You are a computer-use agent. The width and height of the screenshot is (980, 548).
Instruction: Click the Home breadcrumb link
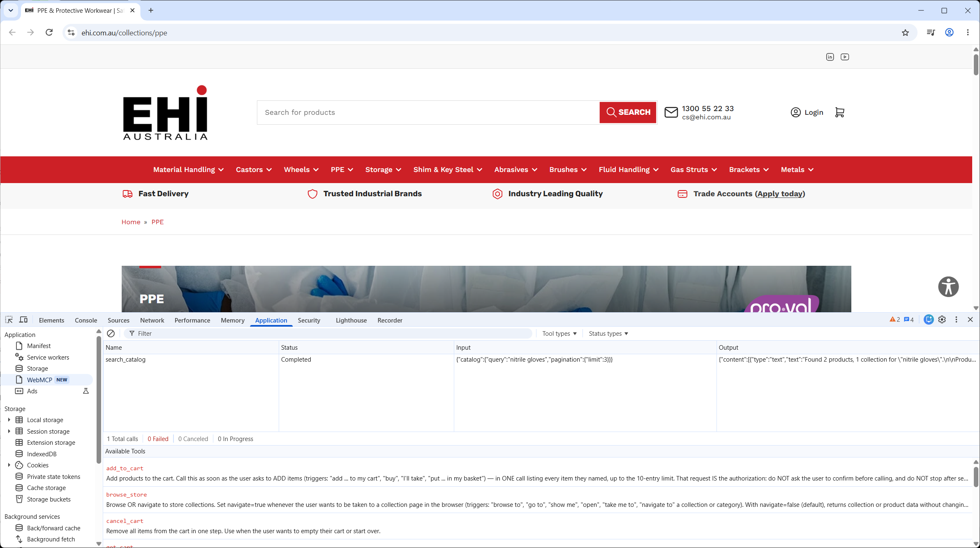tap(131, 222)
